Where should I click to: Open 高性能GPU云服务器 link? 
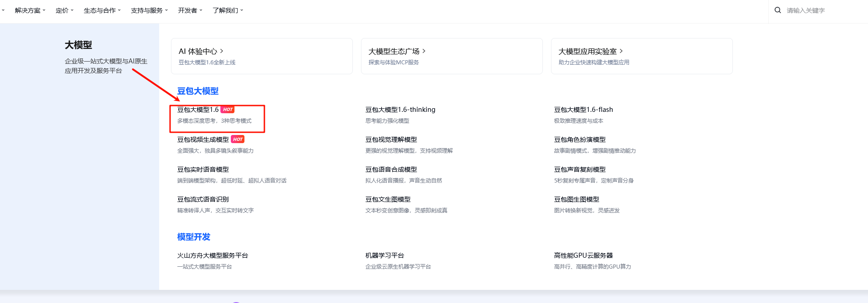(x=584, y=255)
